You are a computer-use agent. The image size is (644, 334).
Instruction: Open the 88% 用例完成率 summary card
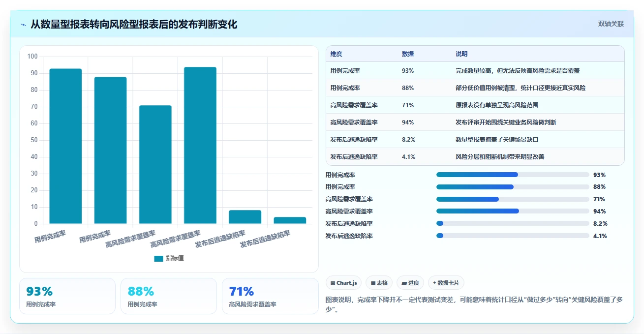click(169, 296)
